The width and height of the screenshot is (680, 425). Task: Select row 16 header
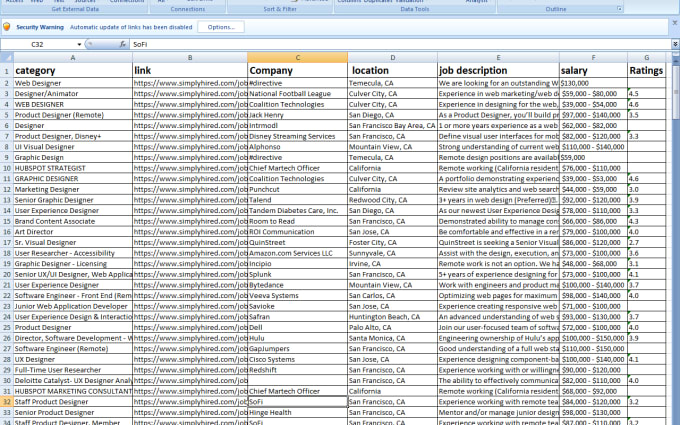7,232
